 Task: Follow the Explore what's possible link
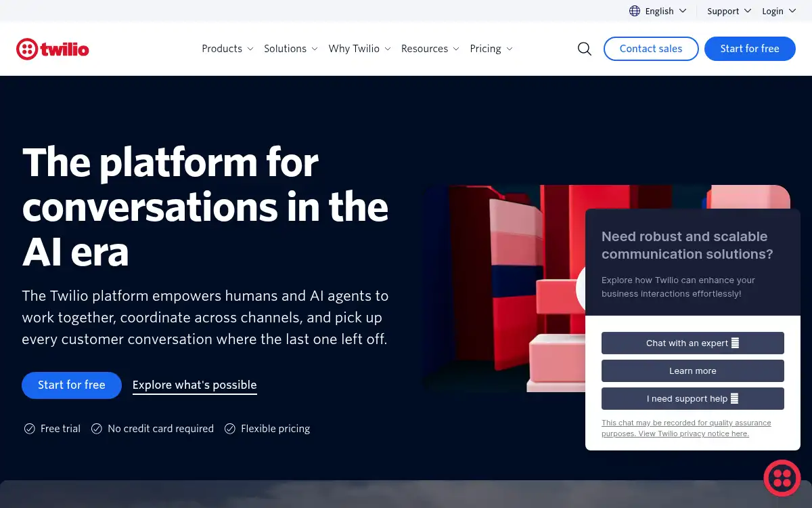195,385
